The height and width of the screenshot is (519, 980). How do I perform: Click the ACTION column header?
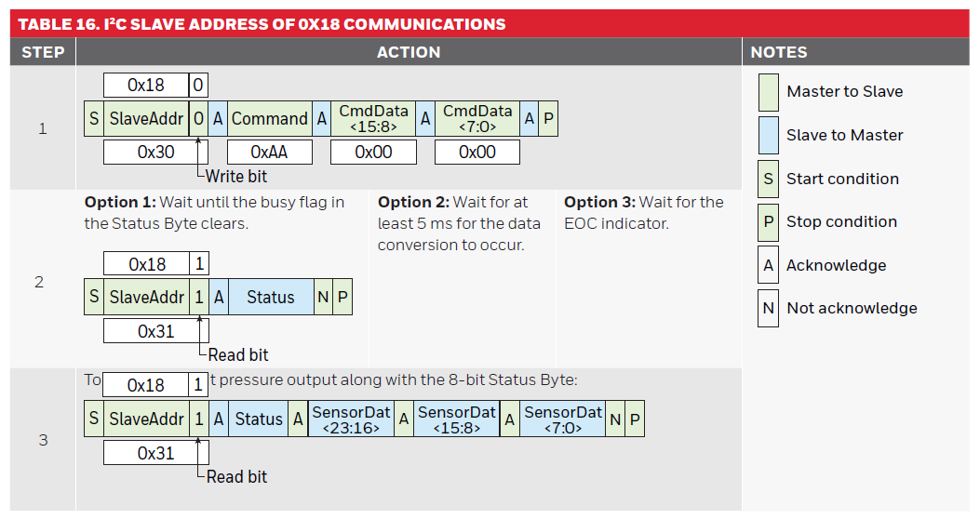(409, 52)
